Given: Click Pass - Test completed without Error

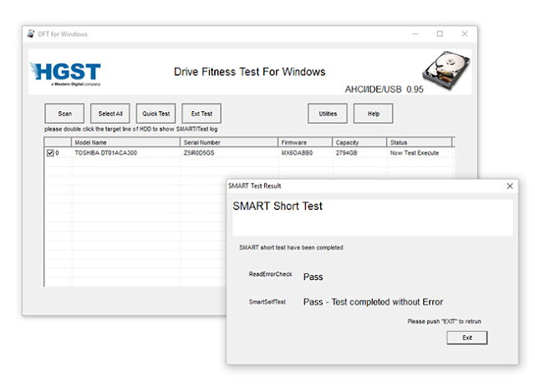Looking at the screenshot, I should tap(373, 302).
